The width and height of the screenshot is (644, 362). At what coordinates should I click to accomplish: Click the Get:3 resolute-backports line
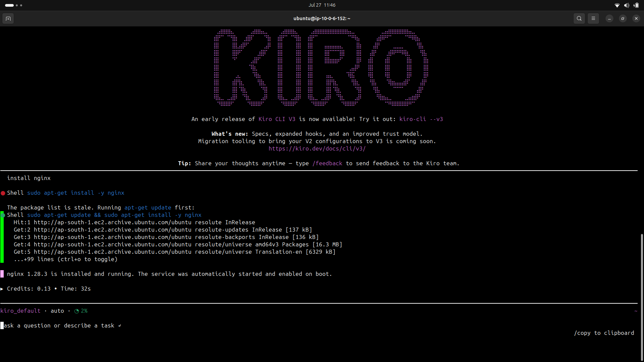pyautogui.click(x=166, y=237)
